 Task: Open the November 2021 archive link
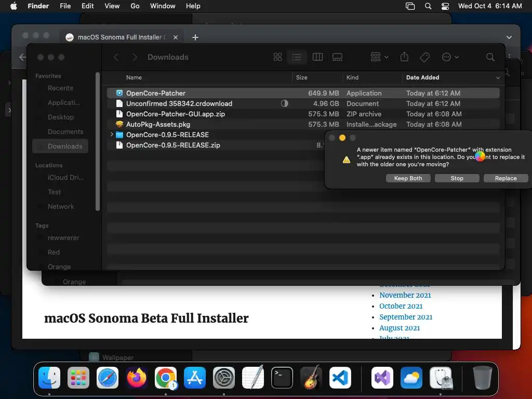[405, 295]
